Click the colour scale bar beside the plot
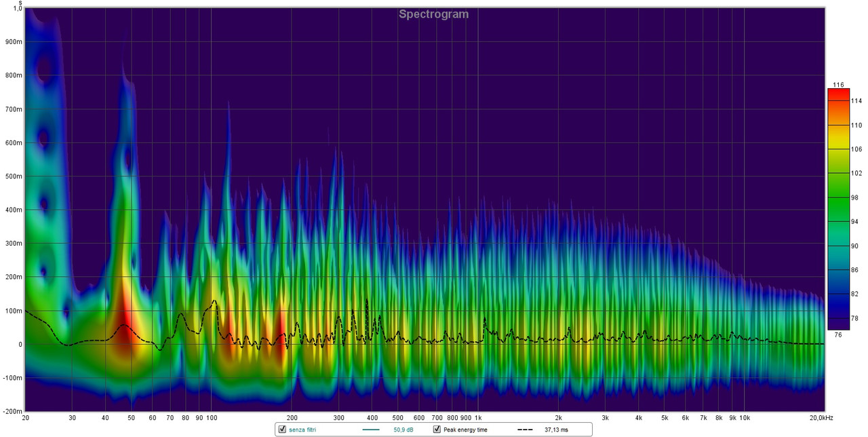 [x=838, y=209]
